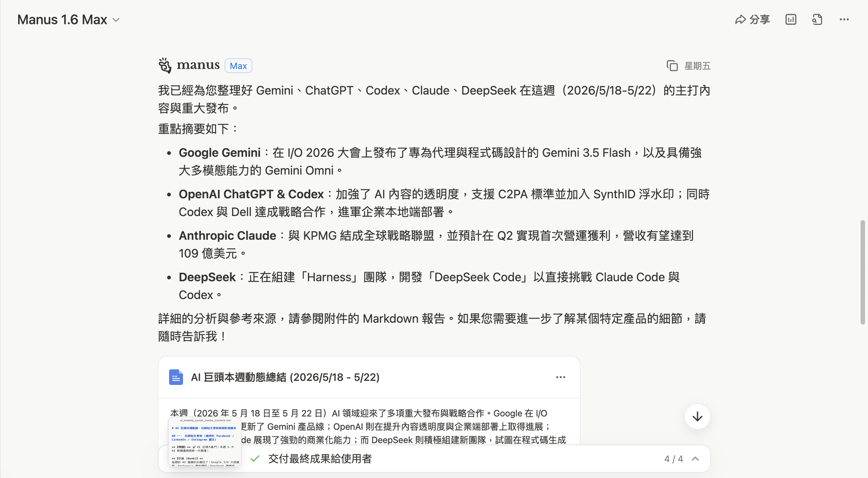The width and height of the screenshot is (868, 478).
Task: Click the page vertical scrollbar
Action: (x=863, y=272)
